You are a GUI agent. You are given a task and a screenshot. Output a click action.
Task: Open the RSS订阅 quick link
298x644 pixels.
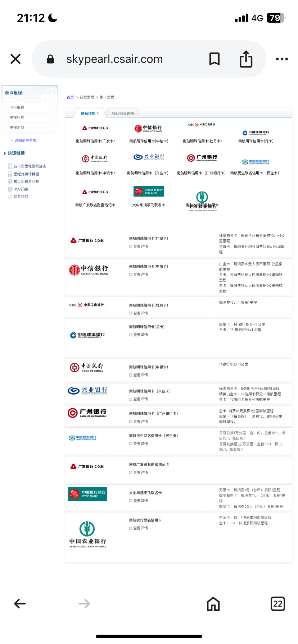21,189
